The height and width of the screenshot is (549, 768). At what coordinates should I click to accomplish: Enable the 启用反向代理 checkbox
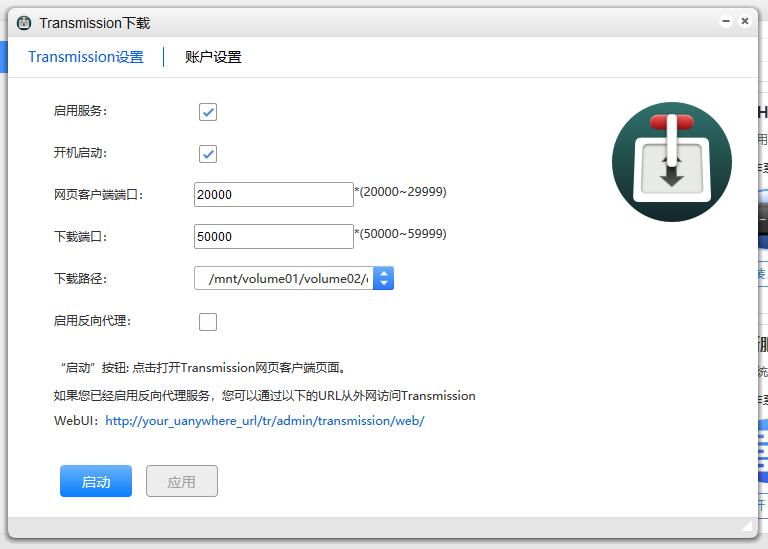(208, 322)
